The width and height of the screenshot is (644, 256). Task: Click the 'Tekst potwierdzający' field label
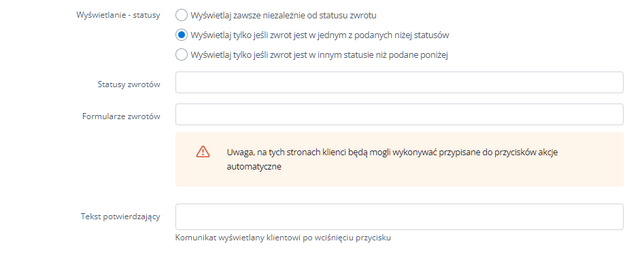tap(120, 217)
